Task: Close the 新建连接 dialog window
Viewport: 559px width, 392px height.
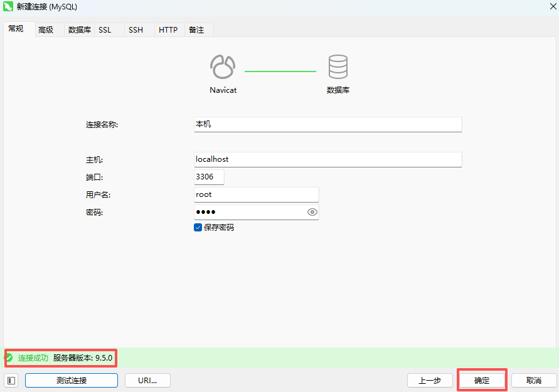Action: pyautogui.click(x=553, y=6)
